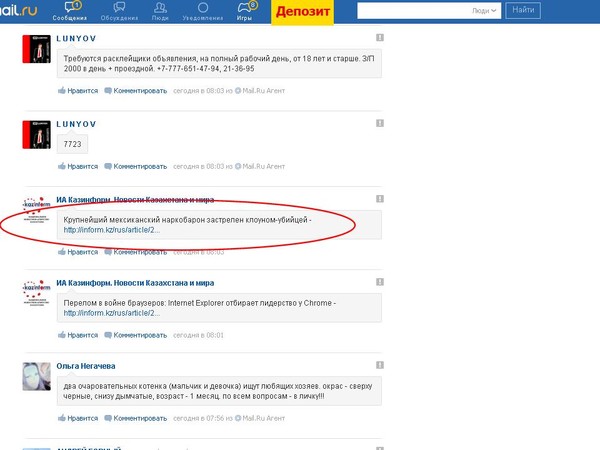Open options icon on Требуются расклейщики post
This screenshot has height=450, width=600.
coord(380,38)
